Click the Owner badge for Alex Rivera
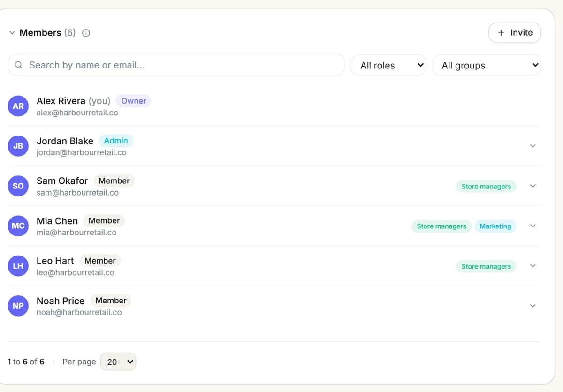The width and height of the screenshot is (563, 392). pos(134,101)
